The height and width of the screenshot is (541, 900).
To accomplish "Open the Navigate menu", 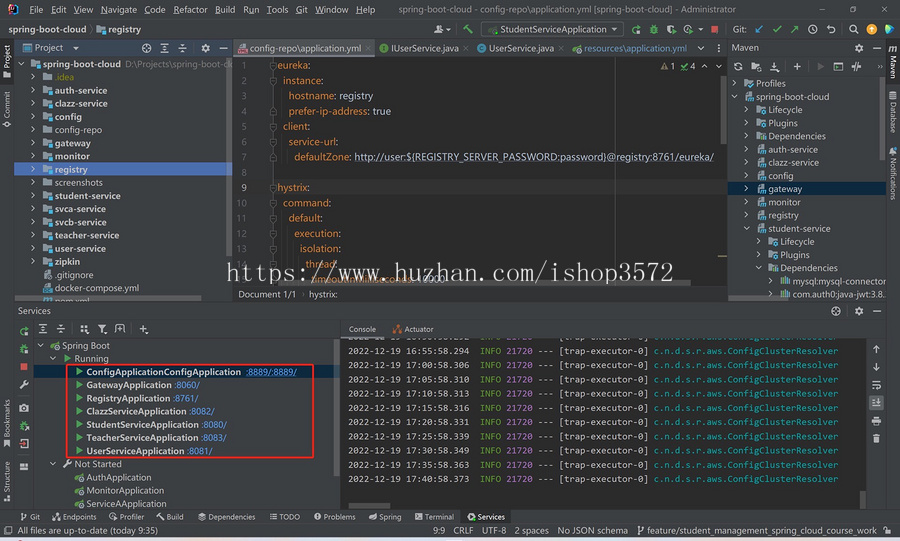I will (118, 10).
